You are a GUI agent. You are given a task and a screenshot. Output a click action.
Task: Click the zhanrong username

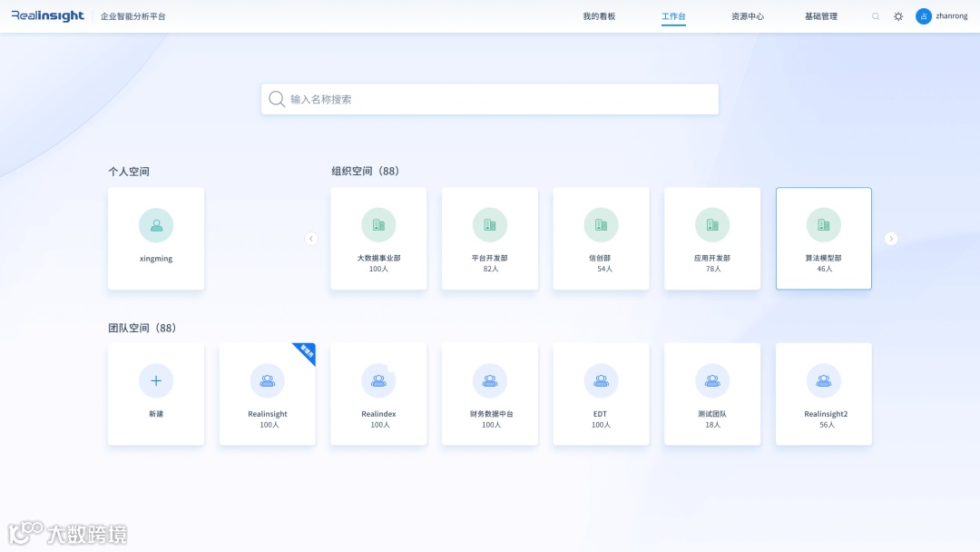[x=952, y=16]
